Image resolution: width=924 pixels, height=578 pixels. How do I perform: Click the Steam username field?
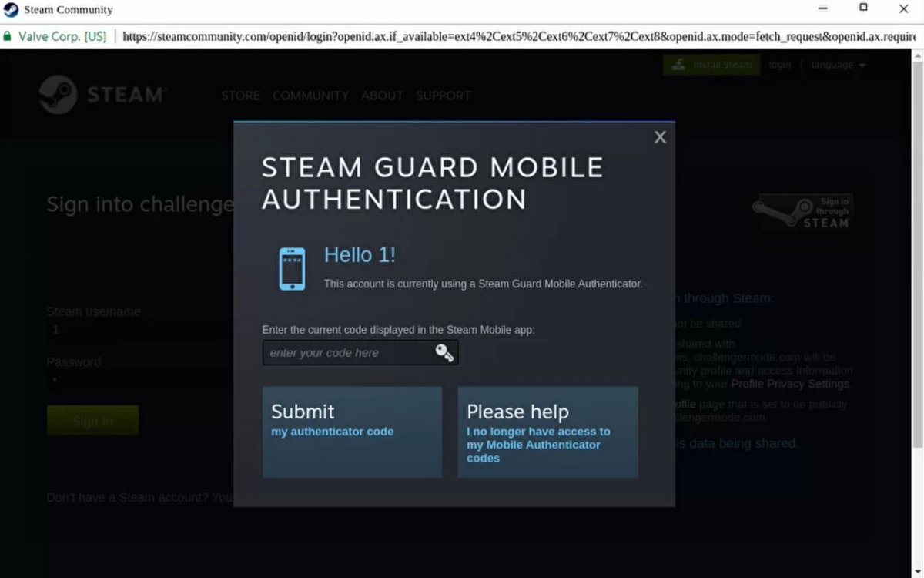139,330
